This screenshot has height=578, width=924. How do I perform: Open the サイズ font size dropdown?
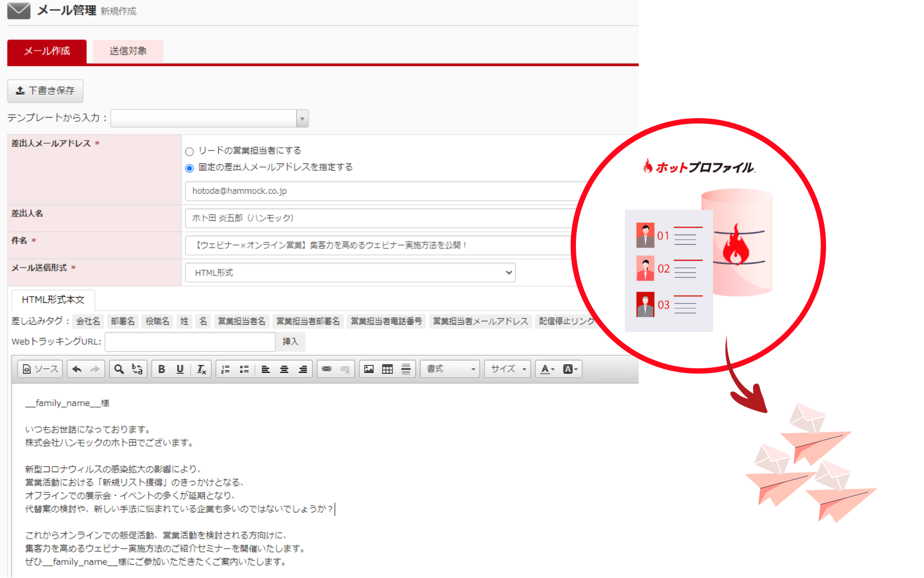pyautogui.click(x=507, y=369)
